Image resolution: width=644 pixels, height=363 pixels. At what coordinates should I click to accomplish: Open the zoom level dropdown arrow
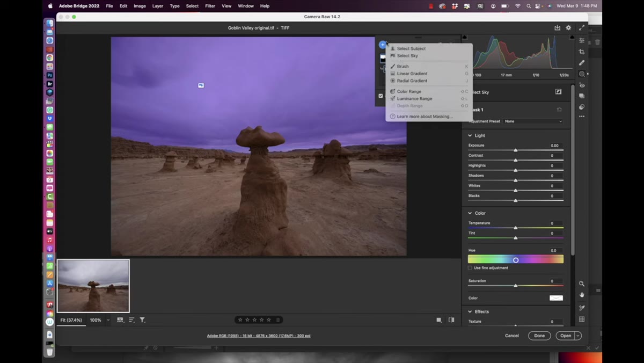point(108,320)
